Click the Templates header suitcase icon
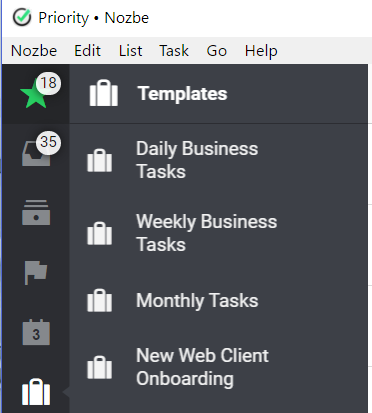 click(x=104, y=93)
